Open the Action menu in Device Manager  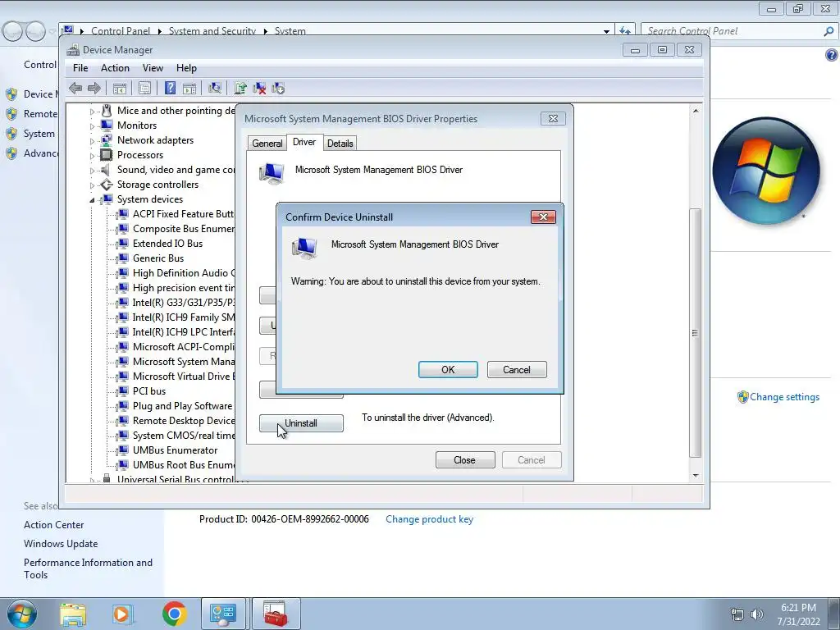(x=115, y=68)
